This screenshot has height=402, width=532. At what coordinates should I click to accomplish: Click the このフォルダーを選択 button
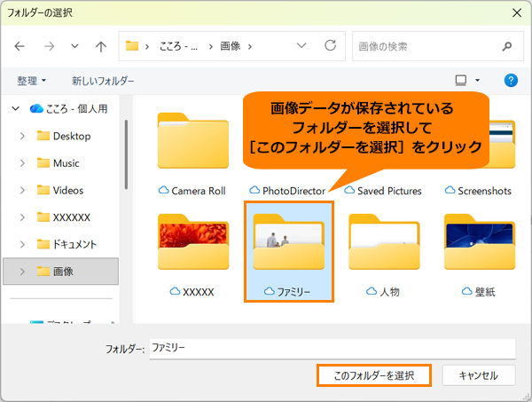click(373, 375)
